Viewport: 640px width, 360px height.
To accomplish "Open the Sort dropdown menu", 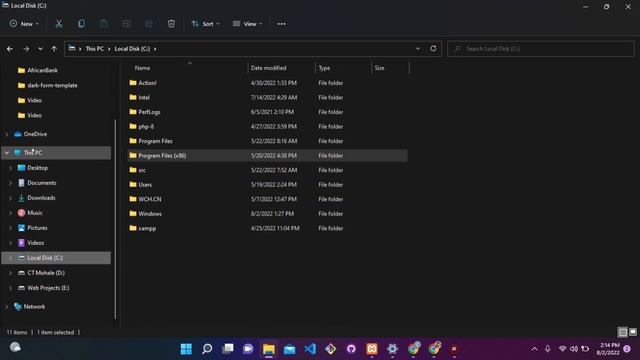I will pyautogui.click(x=205, y=24).
